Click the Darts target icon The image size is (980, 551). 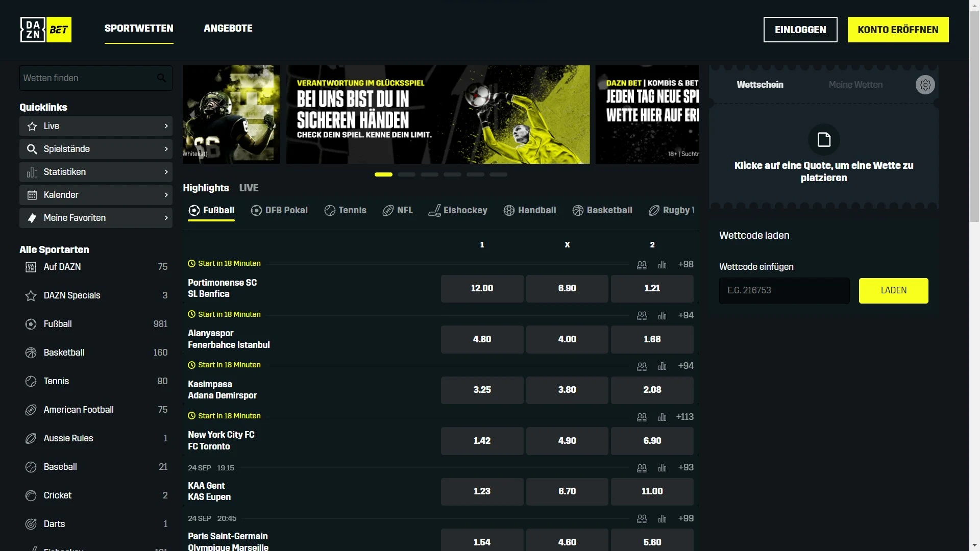[x=31, y=524]
